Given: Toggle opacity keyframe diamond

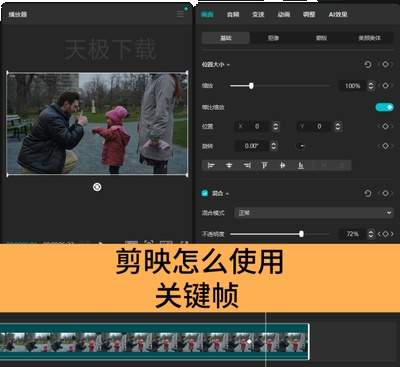Looking at the screenshot, I should (x=385, y=234).
